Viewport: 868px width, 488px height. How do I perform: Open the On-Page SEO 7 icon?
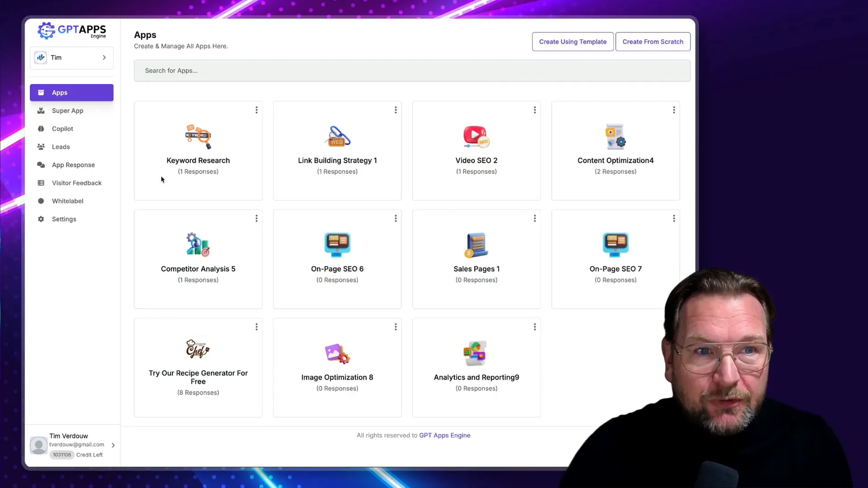tap(616, 245)
